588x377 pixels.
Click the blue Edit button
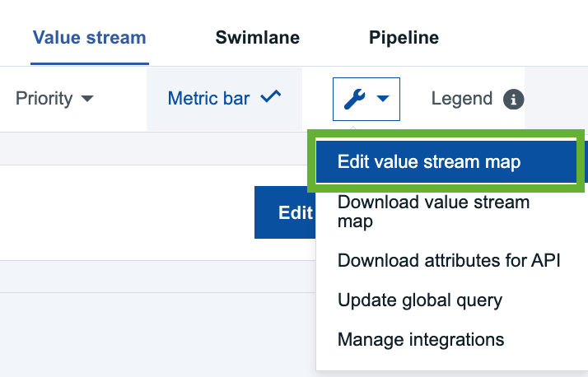[x=285, y=212]
